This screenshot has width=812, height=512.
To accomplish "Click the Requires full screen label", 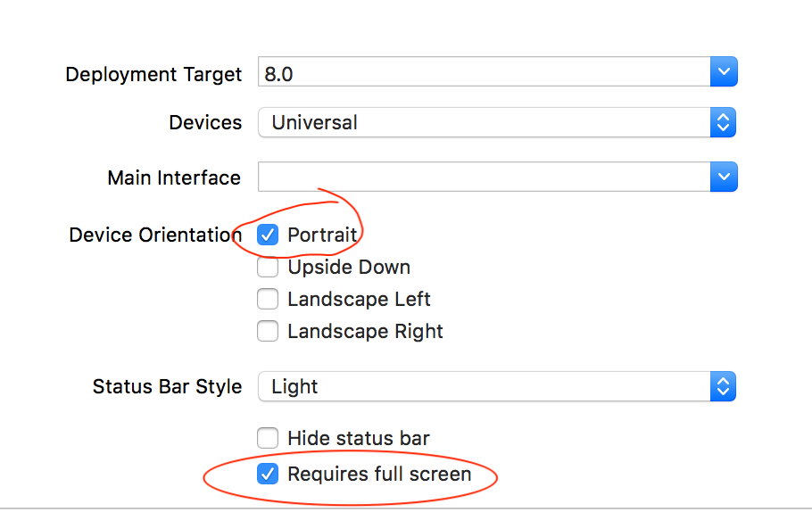I will coord(379,475).
